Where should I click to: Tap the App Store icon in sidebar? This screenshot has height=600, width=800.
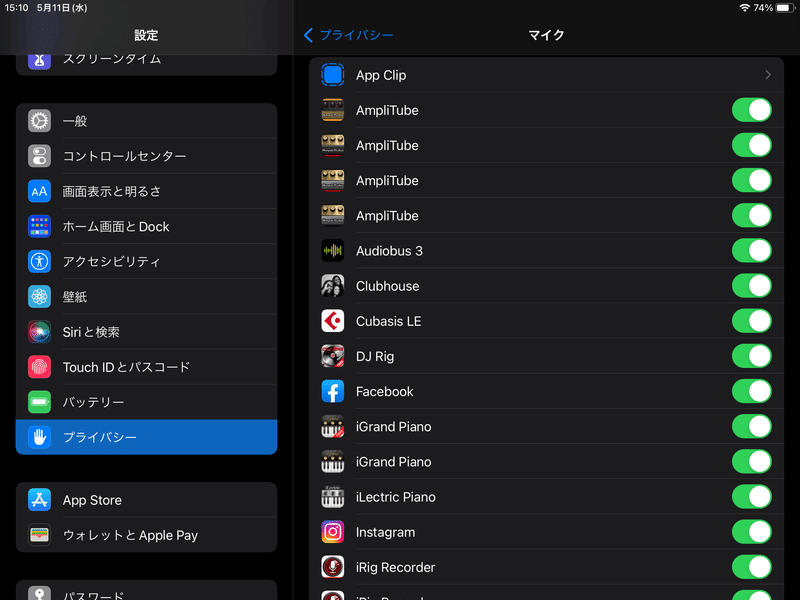pyautogui.click(x=39, y=500)
